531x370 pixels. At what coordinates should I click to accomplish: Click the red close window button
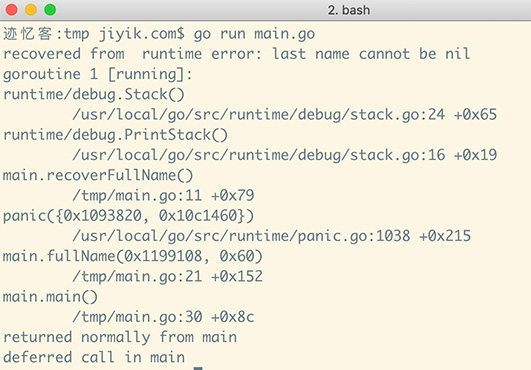tap(11, 9)
